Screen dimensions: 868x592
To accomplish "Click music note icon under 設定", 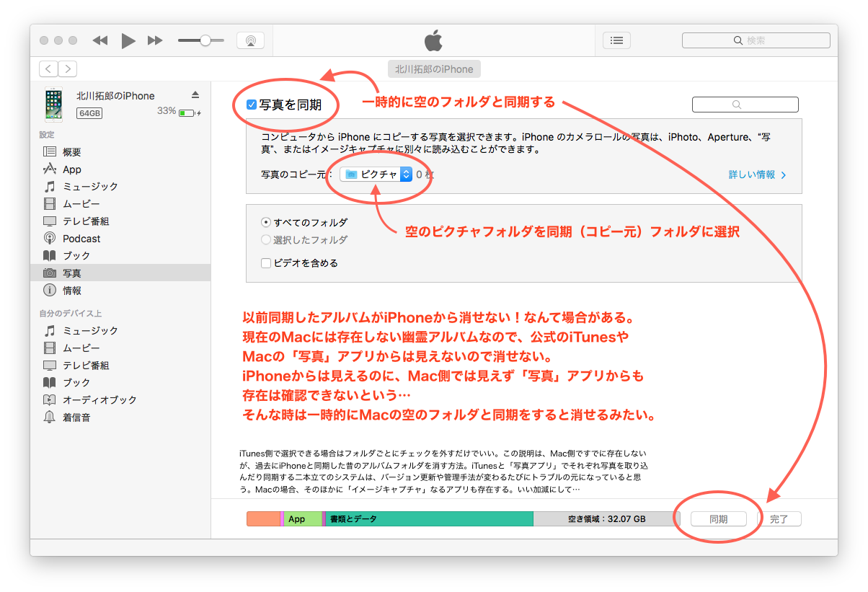I will pyautogui.click(x=50, y=187).
